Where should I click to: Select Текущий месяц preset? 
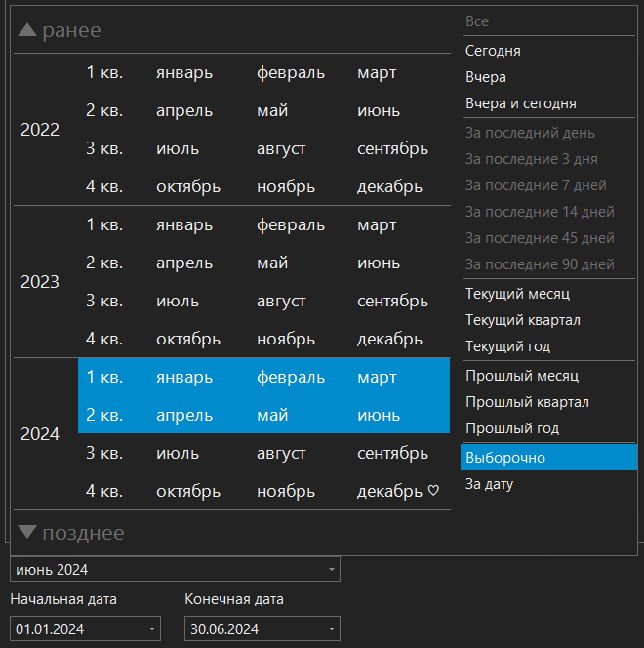tap(517, 294)
